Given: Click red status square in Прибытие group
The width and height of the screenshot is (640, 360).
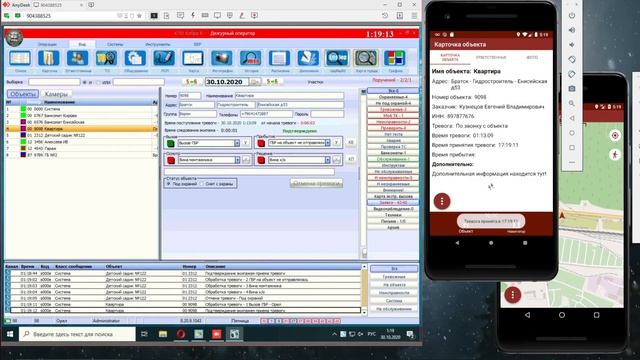Looking at the screenshot, I should point(261,143).
